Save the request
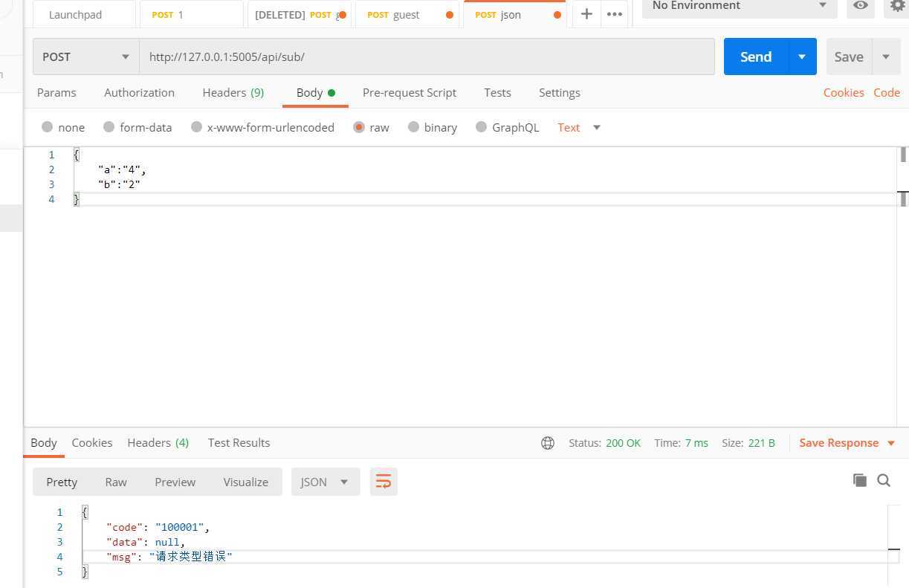Screen dimensions: 909x588 (x=849, y=56)
